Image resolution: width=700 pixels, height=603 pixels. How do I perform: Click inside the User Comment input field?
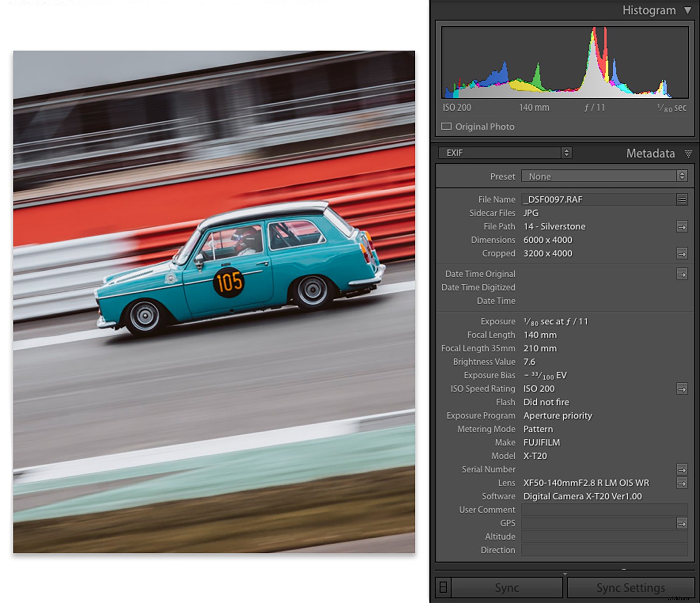pos(604,510)
